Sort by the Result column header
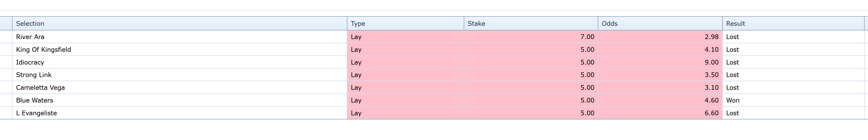This screenshot has height=140, width=868. (736, 24)
